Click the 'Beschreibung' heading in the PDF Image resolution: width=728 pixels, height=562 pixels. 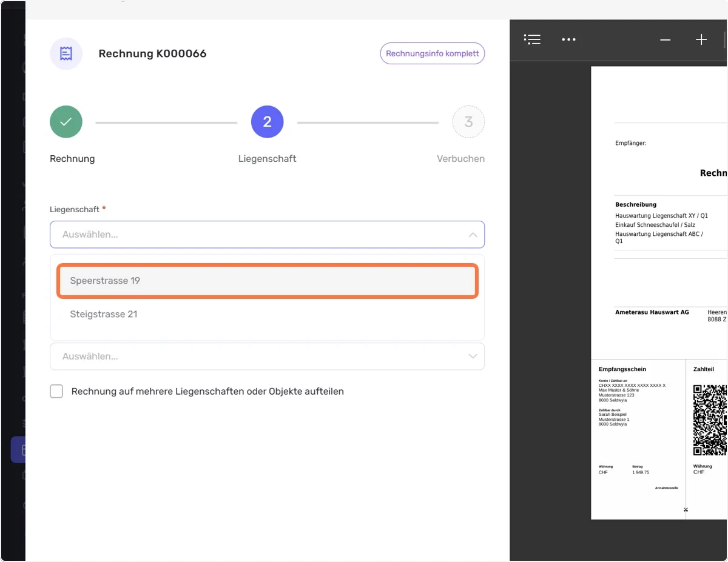pyautogui.click(x=636, y=205)
